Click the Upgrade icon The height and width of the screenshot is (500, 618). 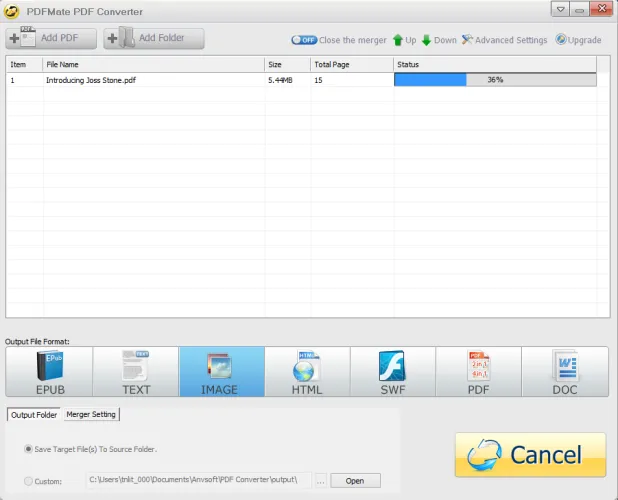[x=578, y=40]
